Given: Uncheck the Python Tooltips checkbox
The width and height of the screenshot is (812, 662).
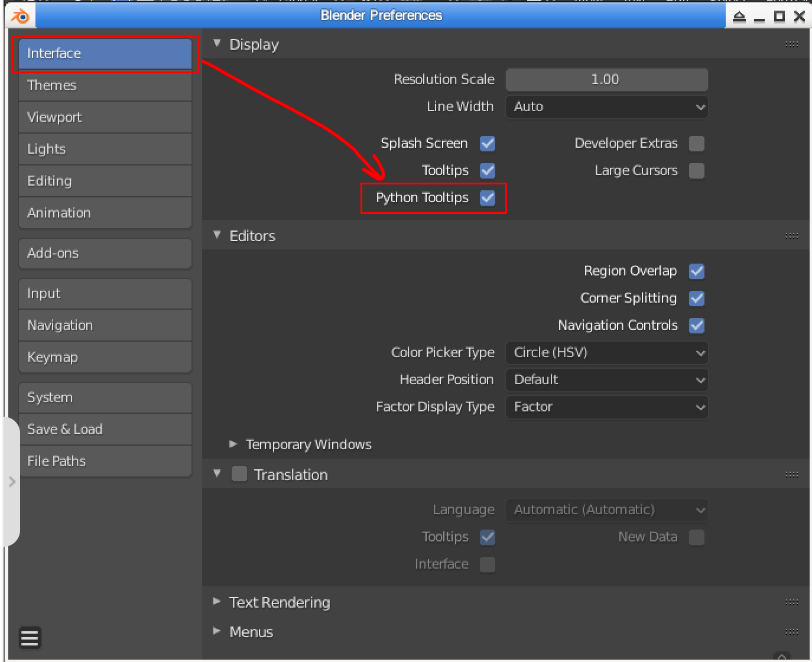Looking at the screenshot, I should click(488, 198).
